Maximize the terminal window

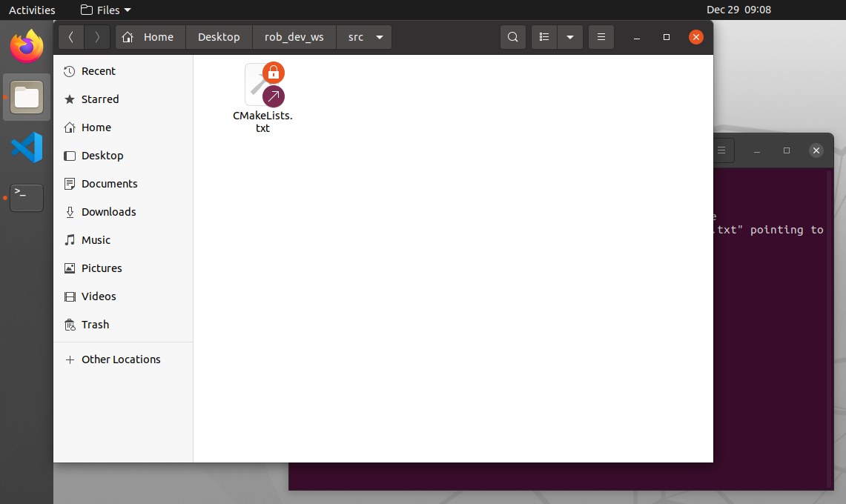click(x=787, y=150)
